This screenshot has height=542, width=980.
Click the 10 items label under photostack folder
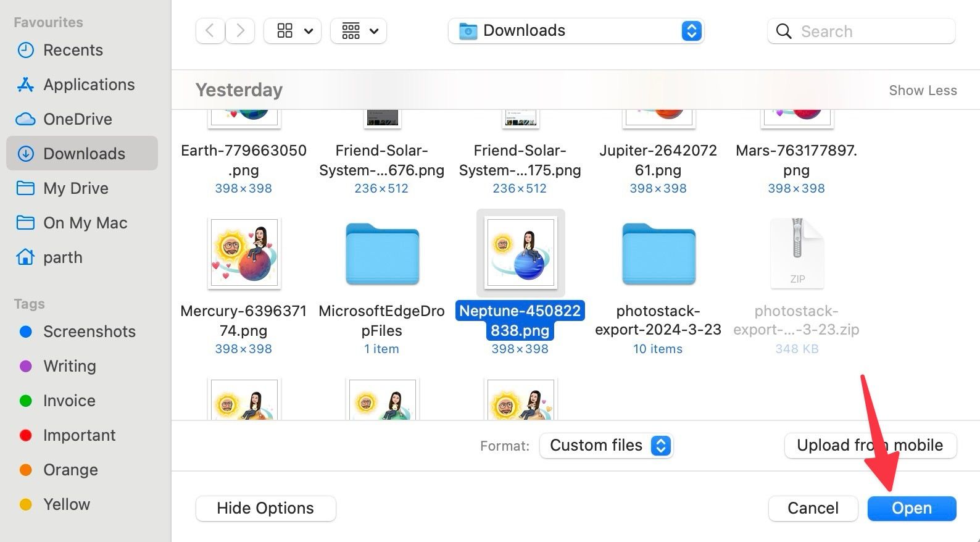tap(658, 349)
